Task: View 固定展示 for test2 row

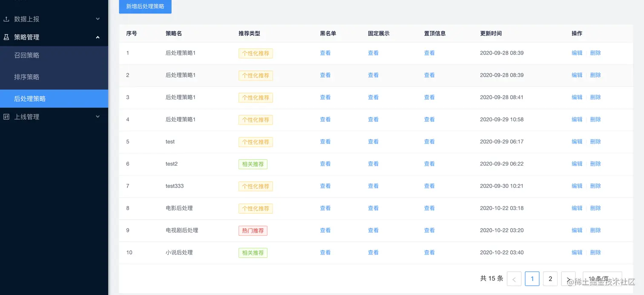Action: (x=373, y=164)
